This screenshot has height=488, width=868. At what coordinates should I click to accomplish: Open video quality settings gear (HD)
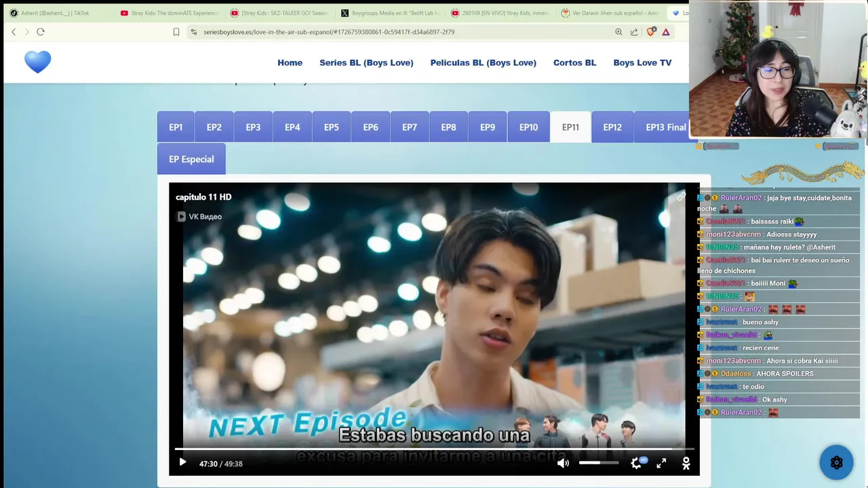tap(637, 463)
